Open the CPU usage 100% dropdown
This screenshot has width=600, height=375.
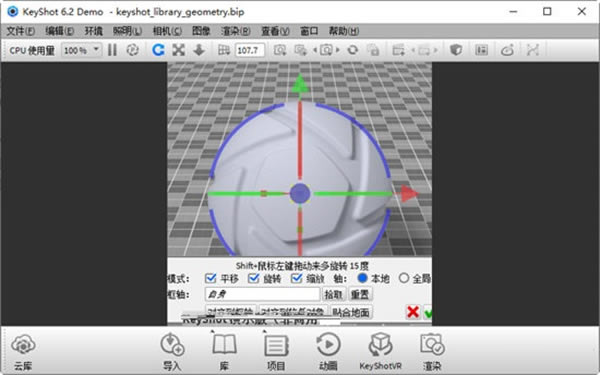point(82,50)
